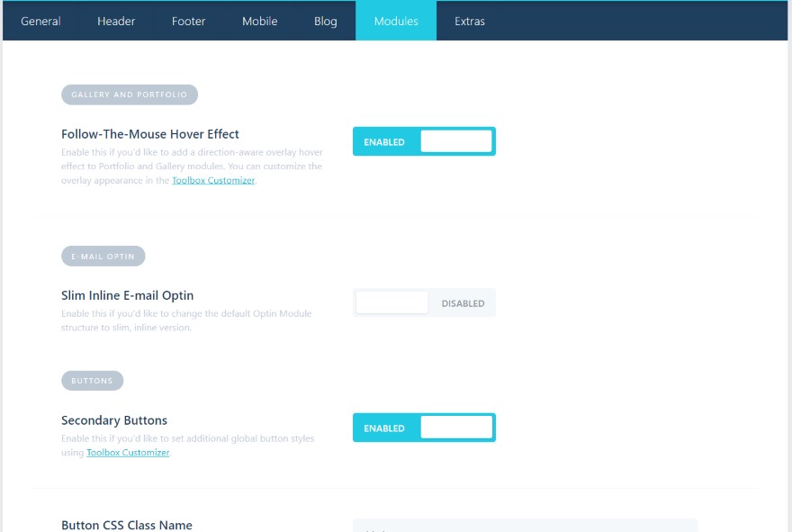Click the Buttons section badge
Viewport: 792px width, 532px height.
pyautogui.click(x=93, y=381)
